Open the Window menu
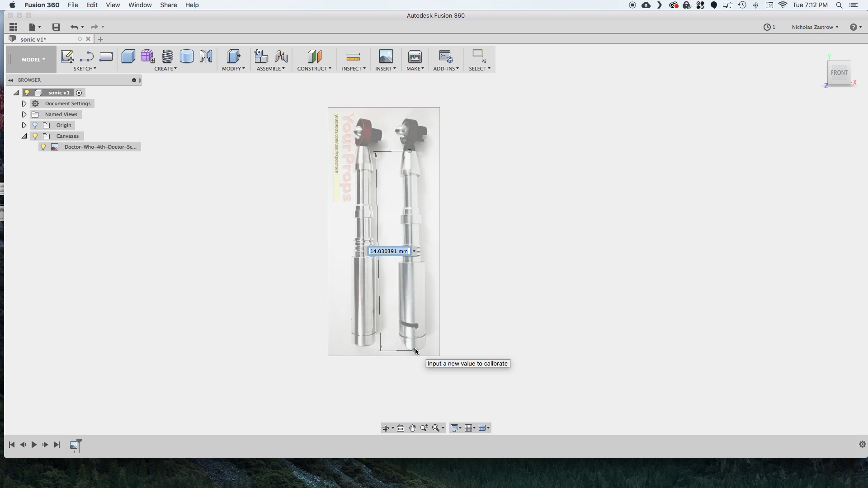Image resolution: width=868 pixels, height=488 pixels. point(140,5)
